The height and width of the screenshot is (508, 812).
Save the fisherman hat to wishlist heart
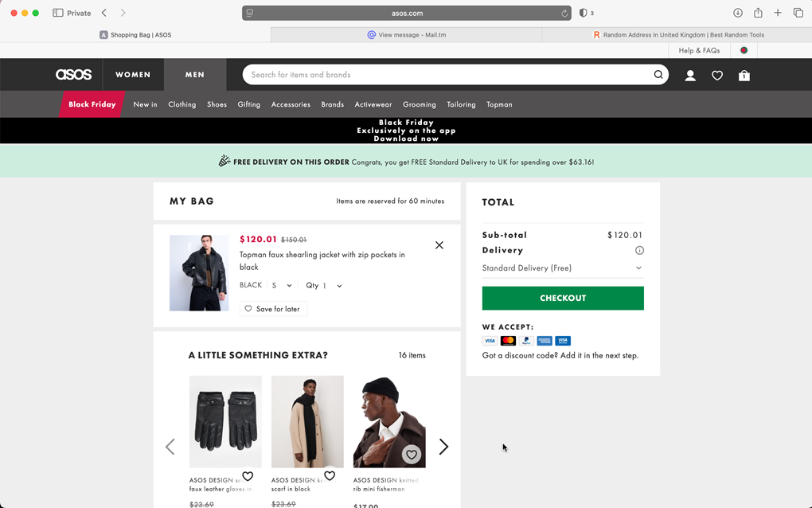412,454
